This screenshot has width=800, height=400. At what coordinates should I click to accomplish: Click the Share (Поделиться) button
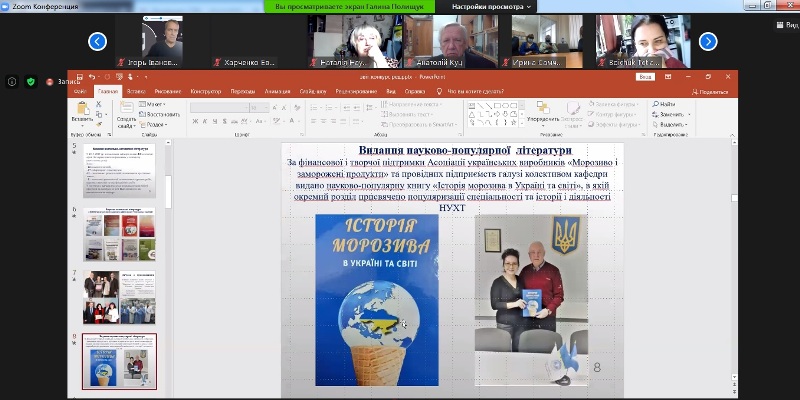710,92
